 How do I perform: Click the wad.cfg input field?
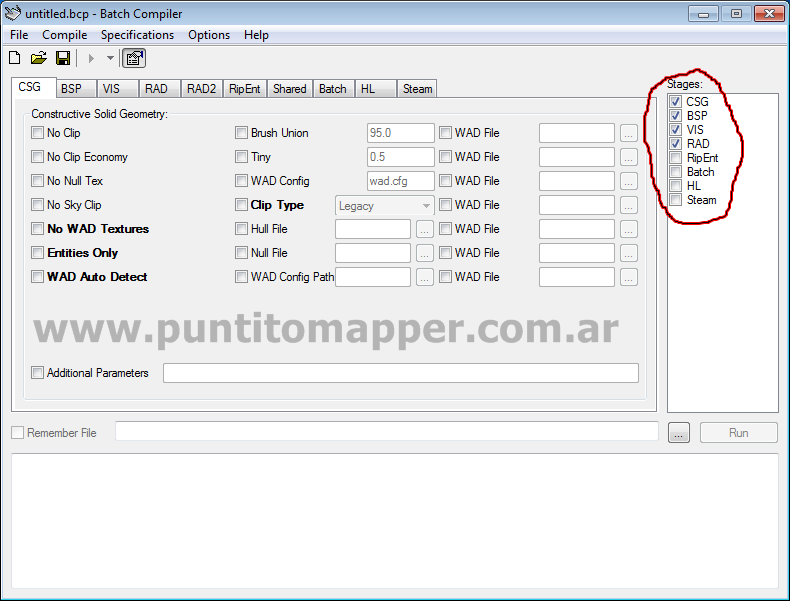[401, 181]
